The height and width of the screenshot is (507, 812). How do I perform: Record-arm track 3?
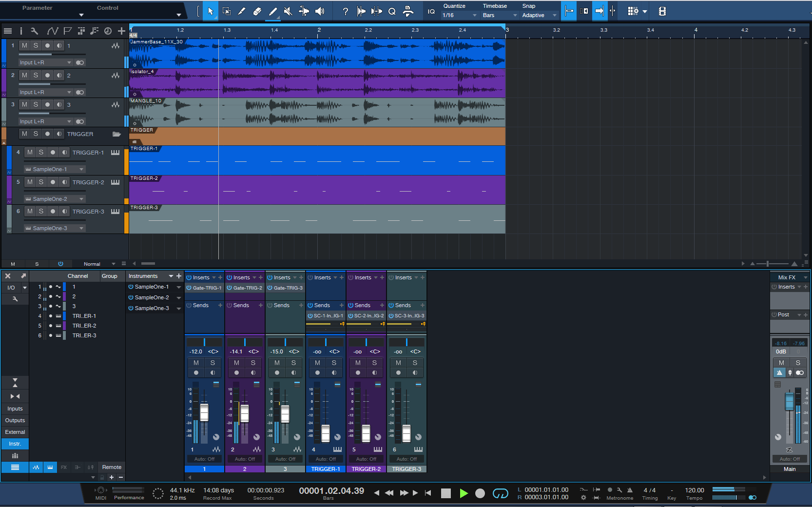pyautogui.click(x=47, y=104)
